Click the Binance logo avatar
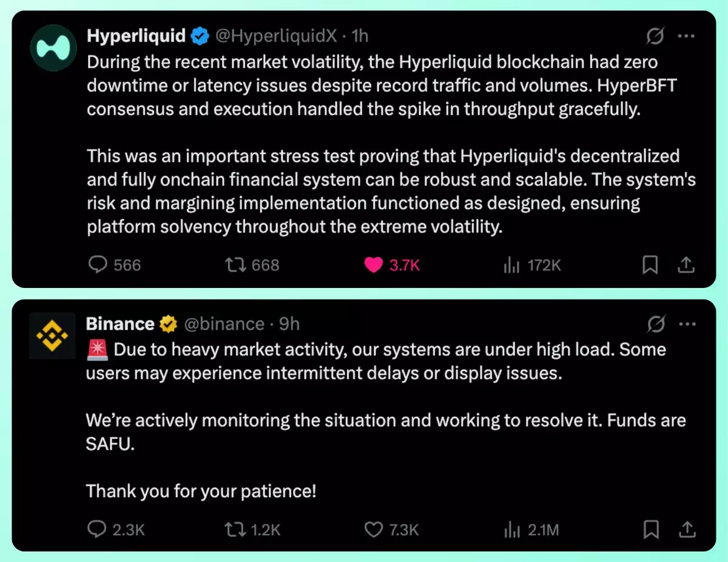 (x=52, y=335)
